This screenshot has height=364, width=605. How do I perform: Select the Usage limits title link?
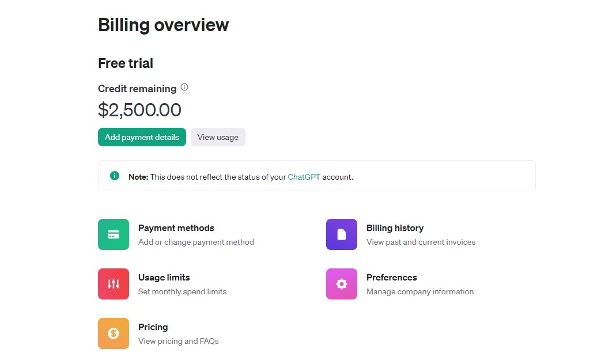click(164, 278)
